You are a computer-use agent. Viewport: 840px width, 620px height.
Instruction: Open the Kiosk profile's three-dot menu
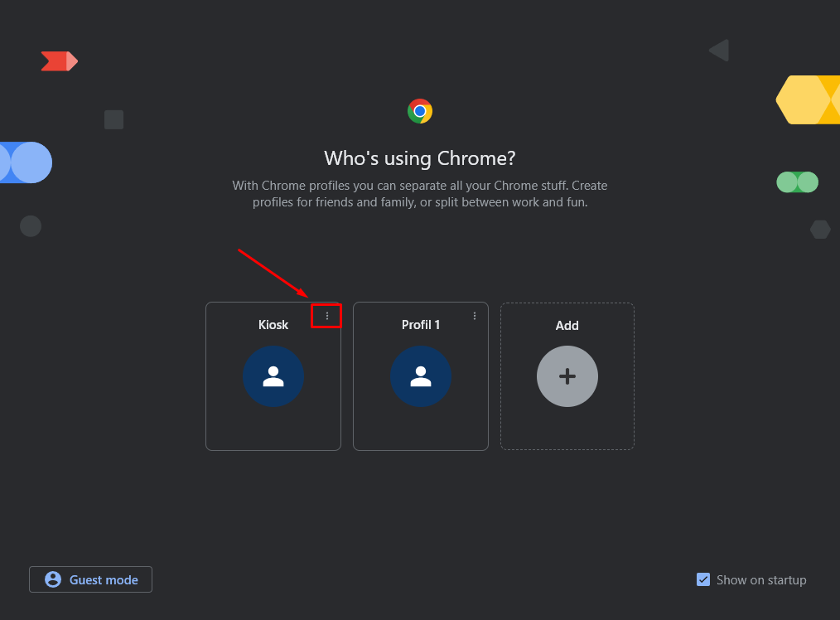[x=326, y=316]
